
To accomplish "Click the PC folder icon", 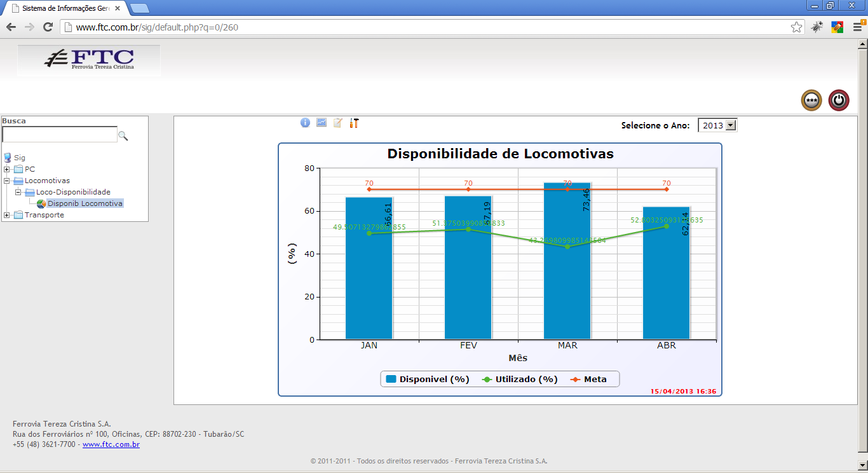I will [18, 169].
